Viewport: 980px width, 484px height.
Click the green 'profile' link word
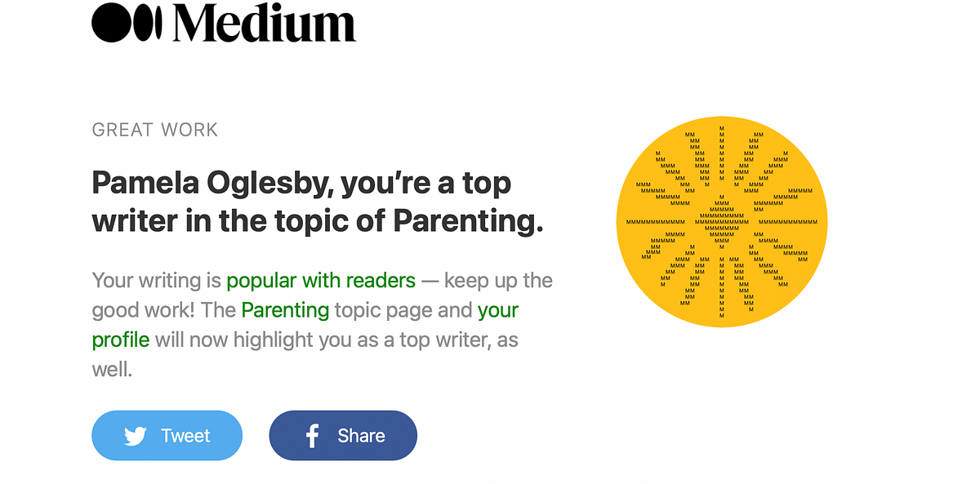pos(121,340)
